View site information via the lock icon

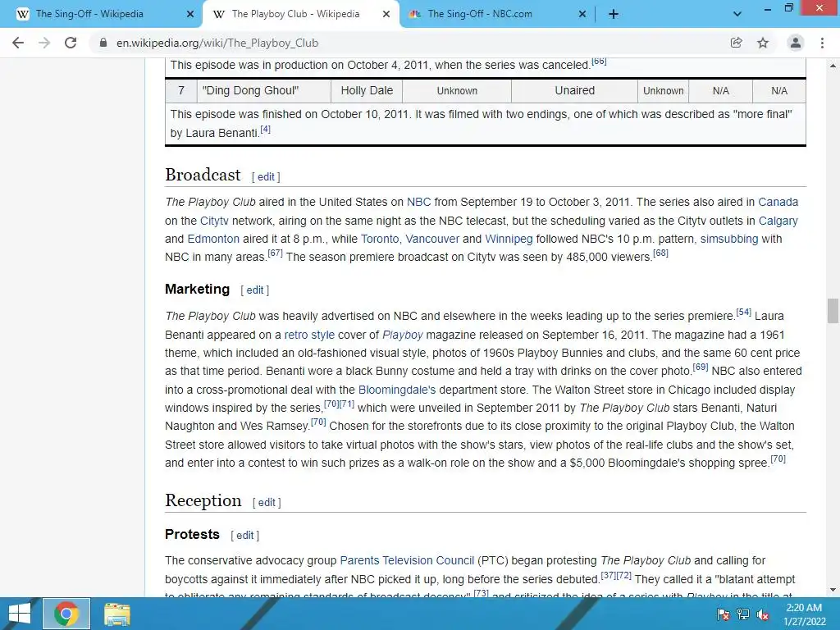click(x=103, y=43)
